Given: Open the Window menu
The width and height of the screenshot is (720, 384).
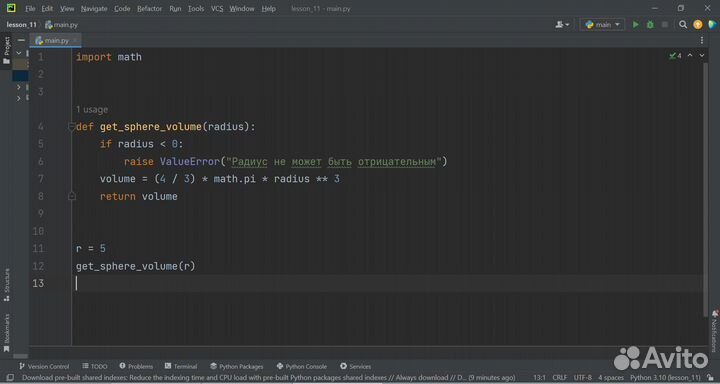Looking at the screenshot, I should [x=242, y=8].
